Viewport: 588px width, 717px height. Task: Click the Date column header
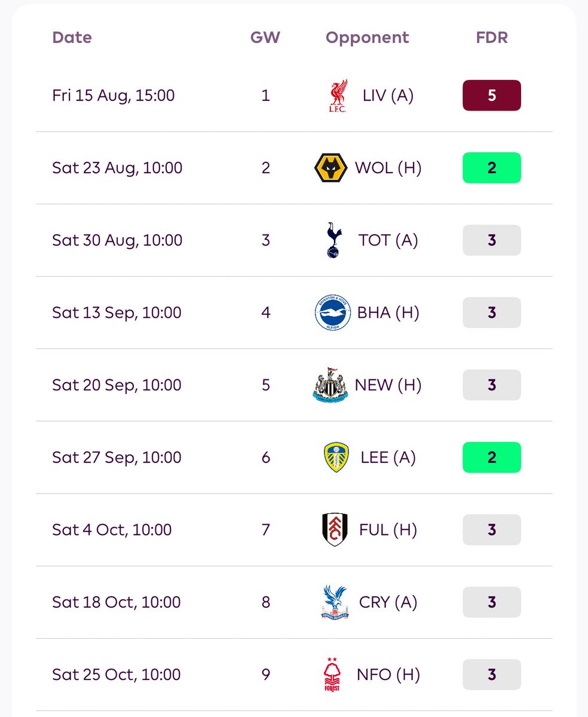click(x=73, y=38)
